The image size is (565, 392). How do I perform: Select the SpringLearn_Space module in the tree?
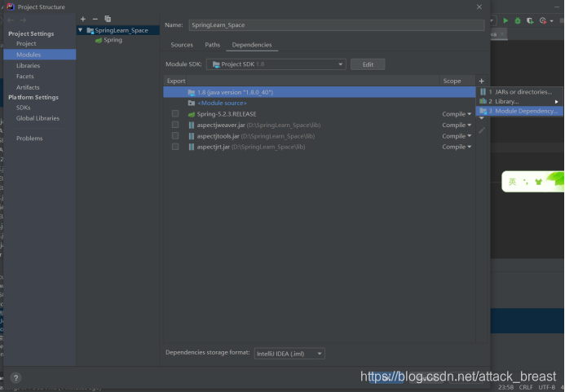(118, 30)
